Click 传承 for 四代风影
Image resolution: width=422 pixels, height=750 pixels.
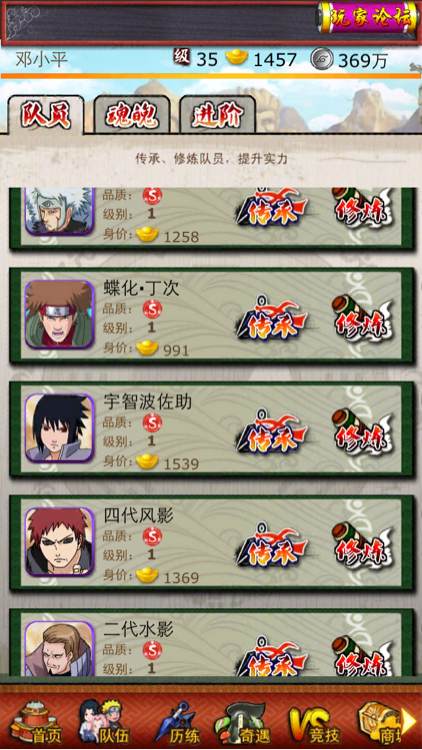click(274, 545)
